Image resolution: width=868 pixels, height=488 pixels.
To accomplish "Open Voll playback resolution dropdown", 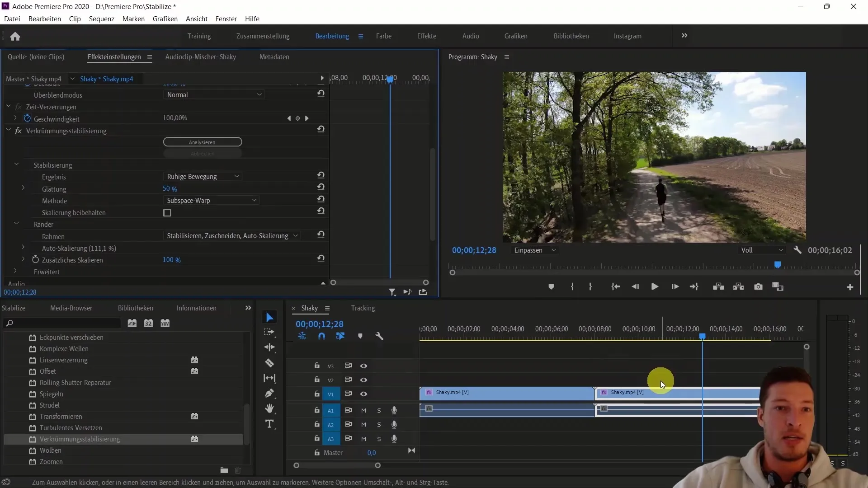I will point(762,250).
